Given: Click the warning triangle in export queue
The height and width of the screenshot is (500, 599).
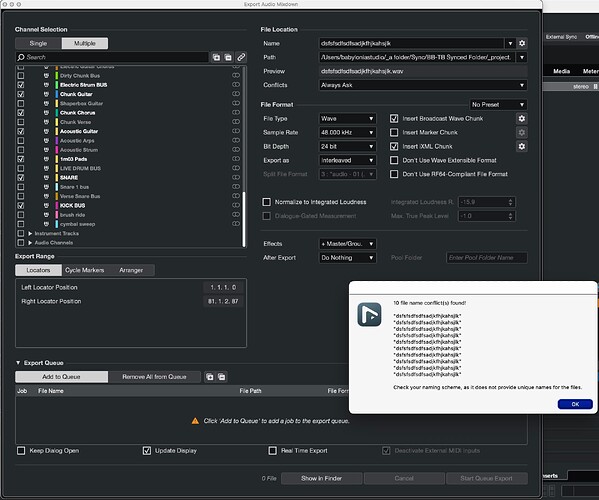Looking at the screenshot, I should (195, 421).
